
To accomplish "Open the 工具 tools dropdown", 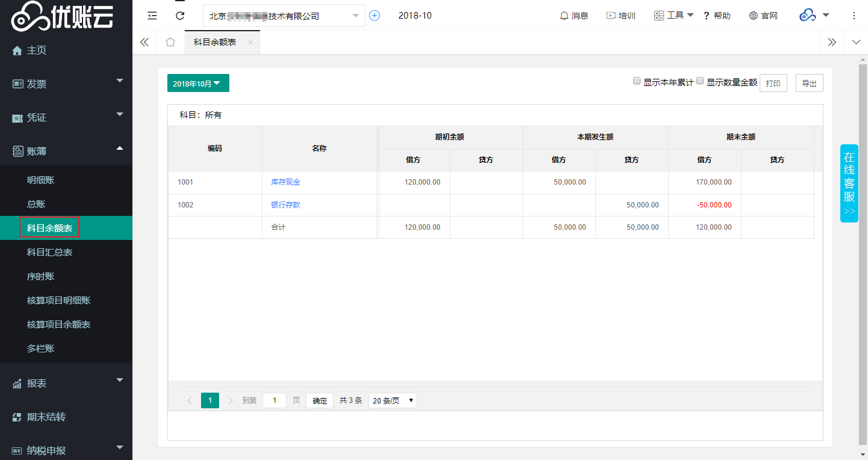I will (674, 16).
